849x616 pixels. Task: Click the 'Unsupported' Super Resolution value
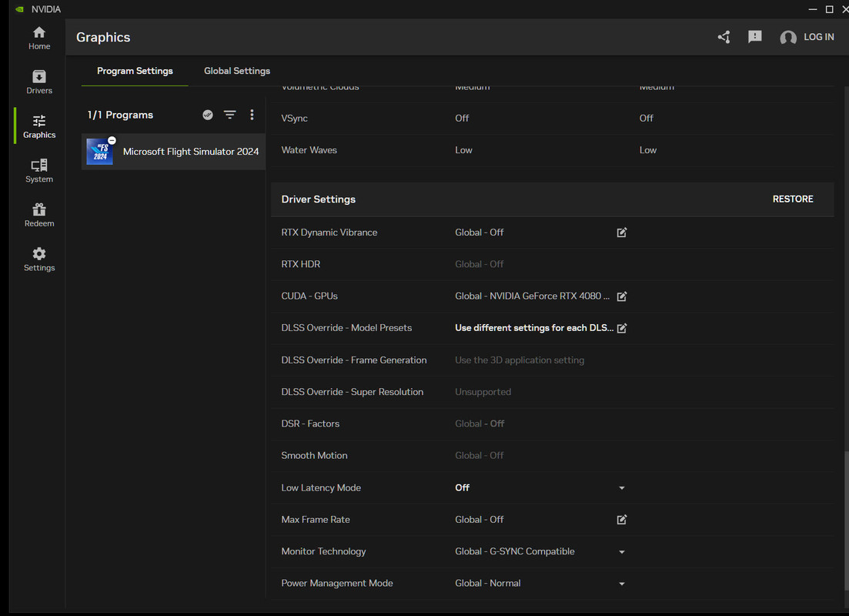tap(483, 392)
